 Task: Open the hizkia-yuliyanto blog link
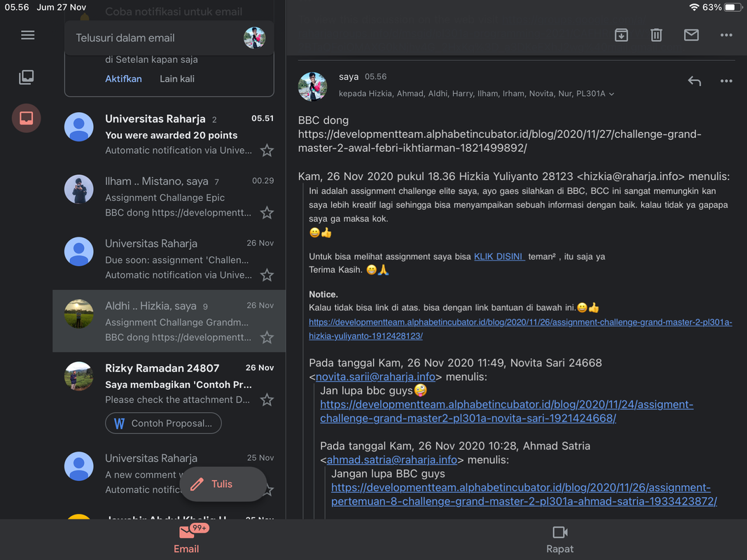[520, 329]
